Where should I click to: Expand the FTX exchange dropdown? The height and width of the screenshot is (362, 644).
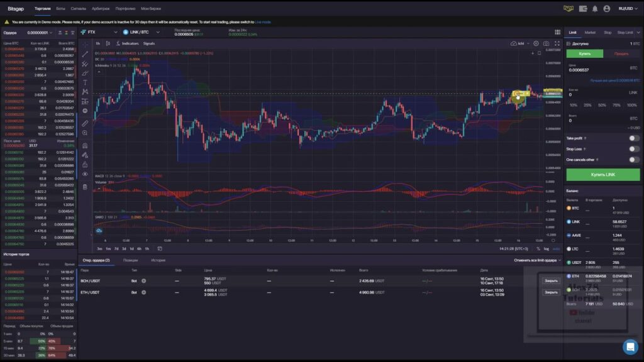pyautogui.click(x=100, y=31)
